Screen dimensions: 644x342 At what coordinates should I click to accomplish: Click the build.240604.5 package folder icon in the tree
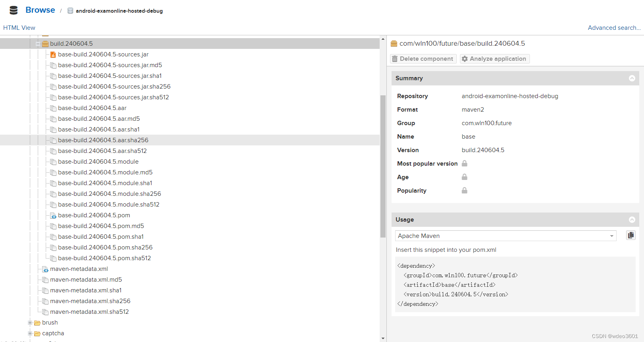(x=45, y=44)
